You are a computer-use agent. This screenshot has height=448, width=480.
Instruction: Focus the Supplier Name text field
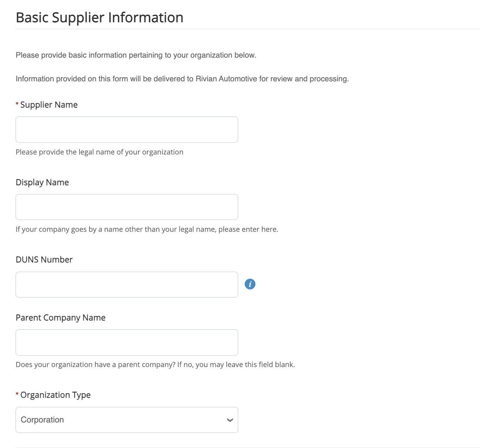(x=126, y=130)
